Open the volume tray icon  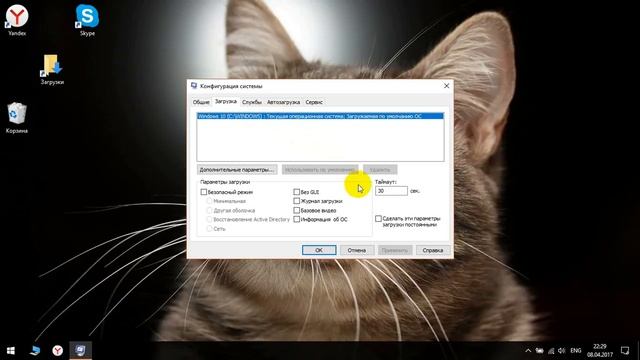click(562, 351)
